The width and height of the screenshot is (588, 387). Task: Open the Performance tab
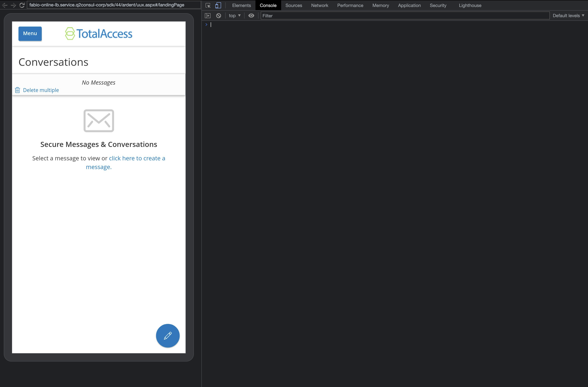pyautogui.click(x=350, y=5)
